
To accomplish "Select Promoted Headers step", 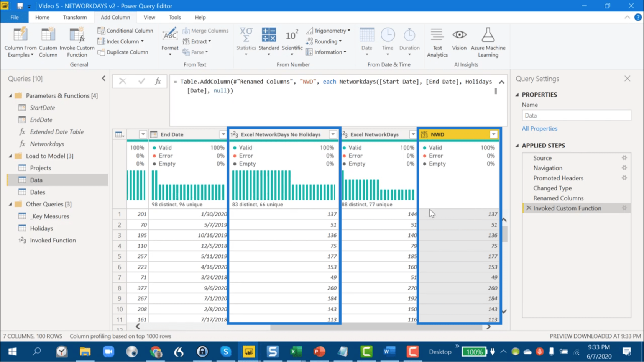I will point(558,178).
